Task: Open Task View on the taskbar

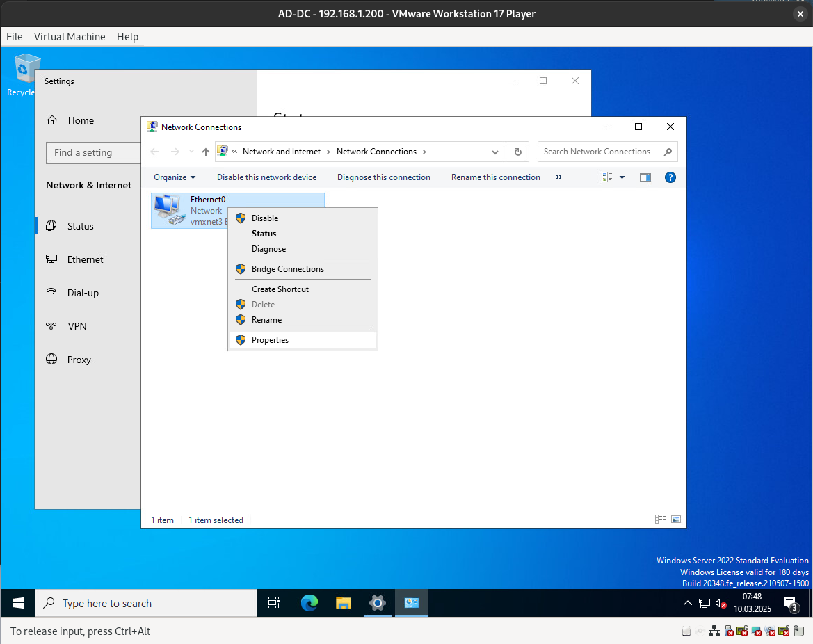Action: pos(274,603)
